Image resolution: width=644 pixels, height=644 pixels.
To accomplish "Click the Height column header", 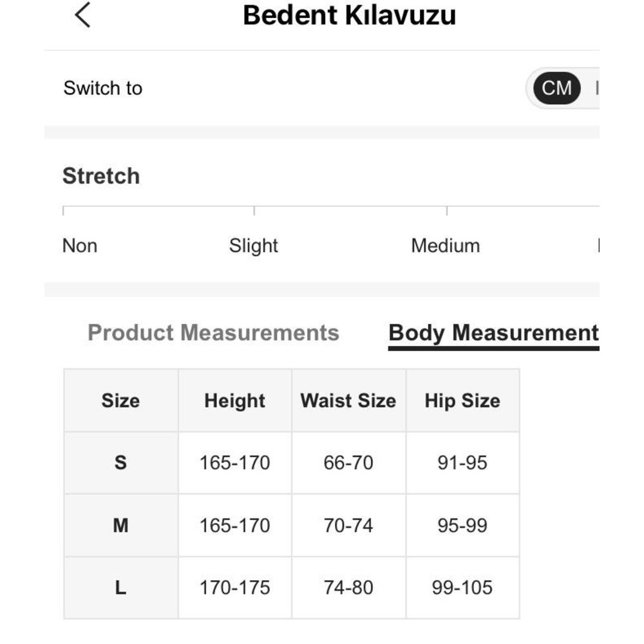I will coord(234,401).
